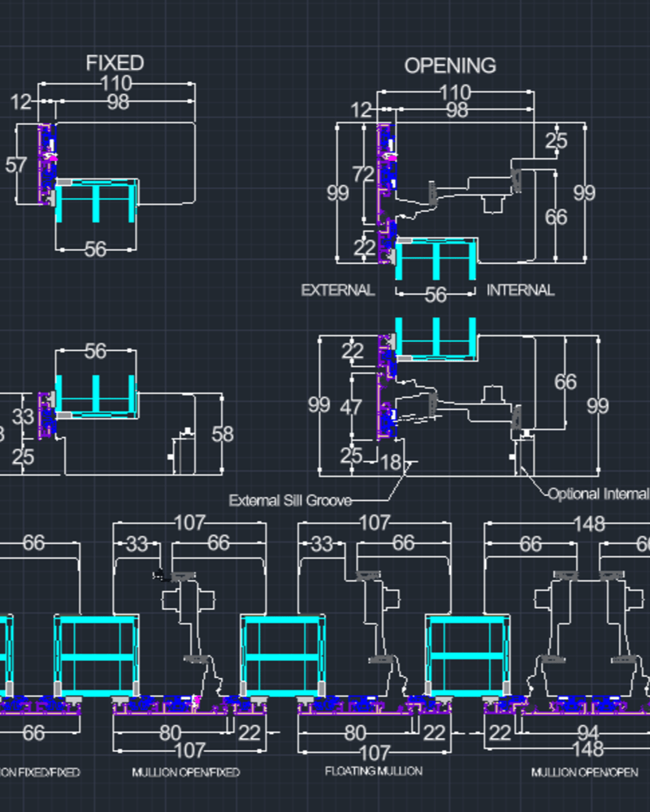
Task: Select the OPENING section title text
Action: click(450, 66)
